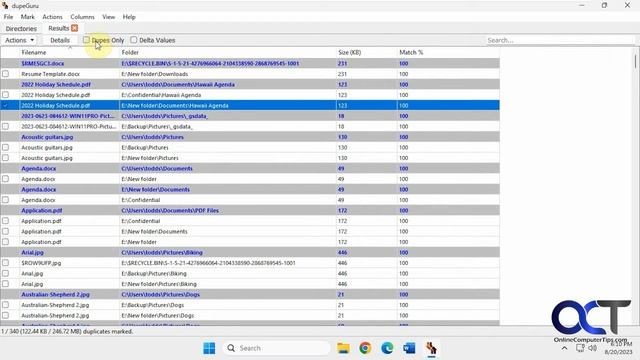The width and height of the screenshot is (640, 360).
Task: Open the Actions menu in menu bar
Action: (x=52, y=17)
